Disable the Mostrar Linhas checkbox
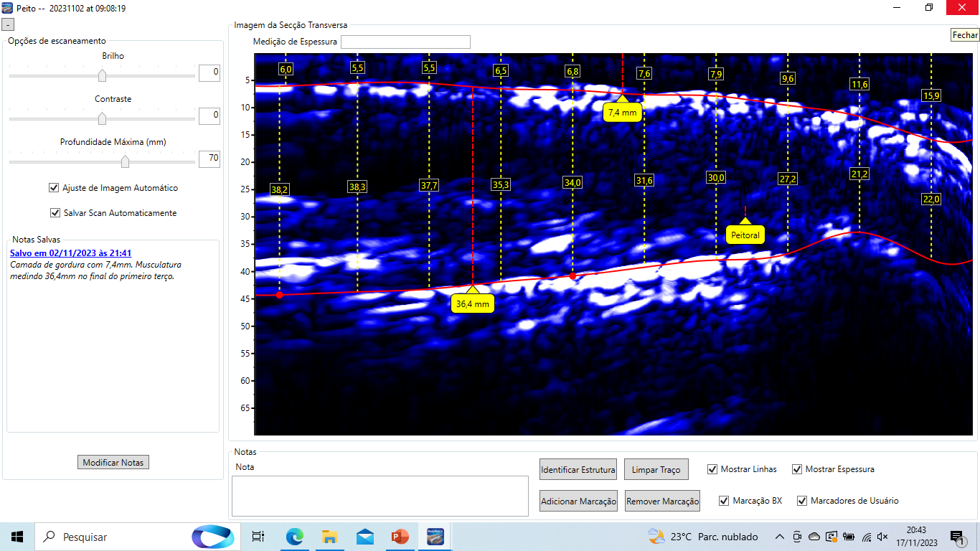980x551 pixels. pos(712,469)
